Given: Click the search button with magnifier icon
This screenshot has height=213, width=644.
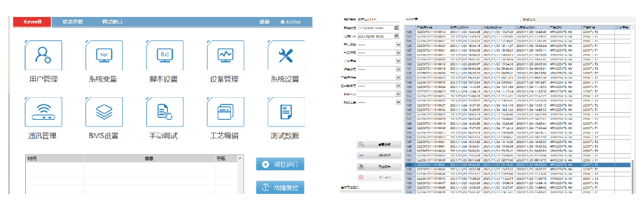Looking at the screenshot, I should 379,146.
